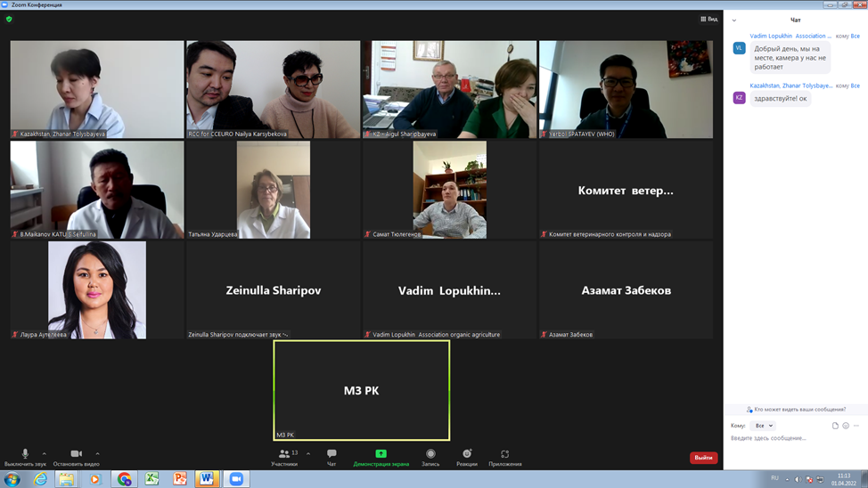This screenshot has height=488, width=868.
Task: Launch Internet Explorer from taskbar
Action: 40,479
